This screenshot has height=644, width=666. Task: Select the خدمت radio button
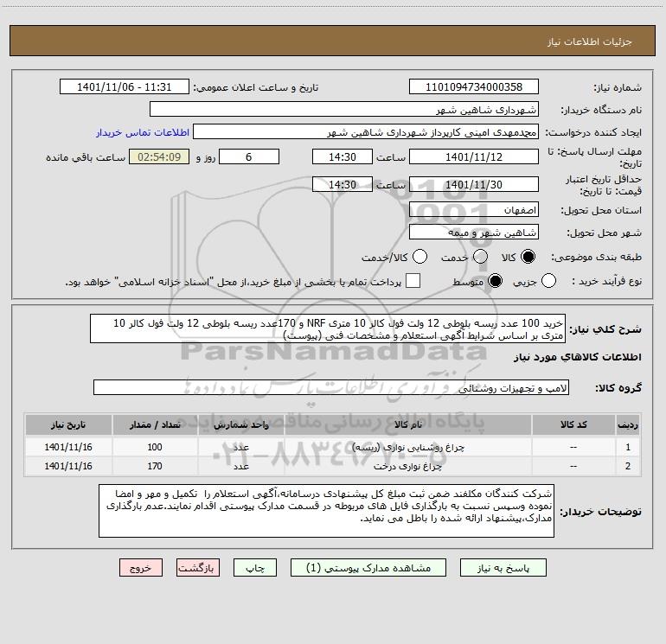480,257
